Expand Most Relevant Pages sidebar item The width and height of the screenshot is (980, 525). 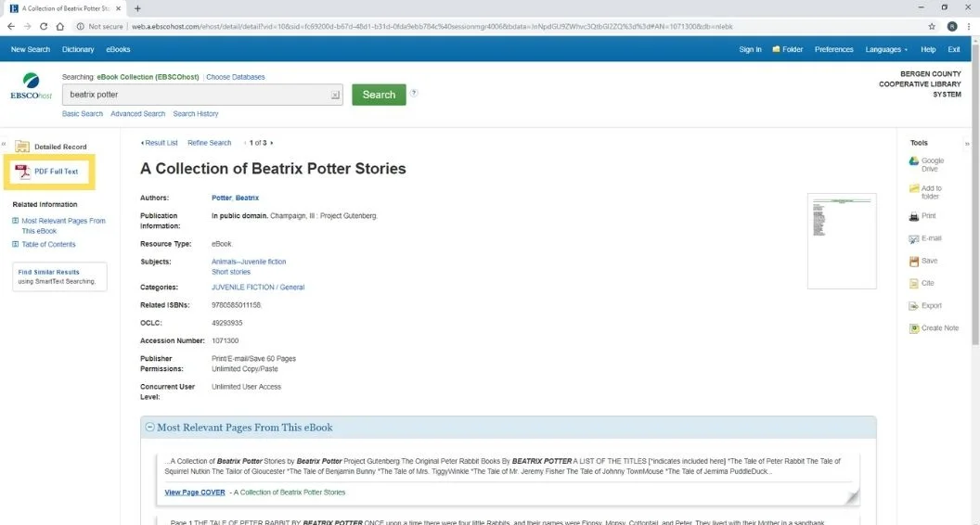[16, 221]
